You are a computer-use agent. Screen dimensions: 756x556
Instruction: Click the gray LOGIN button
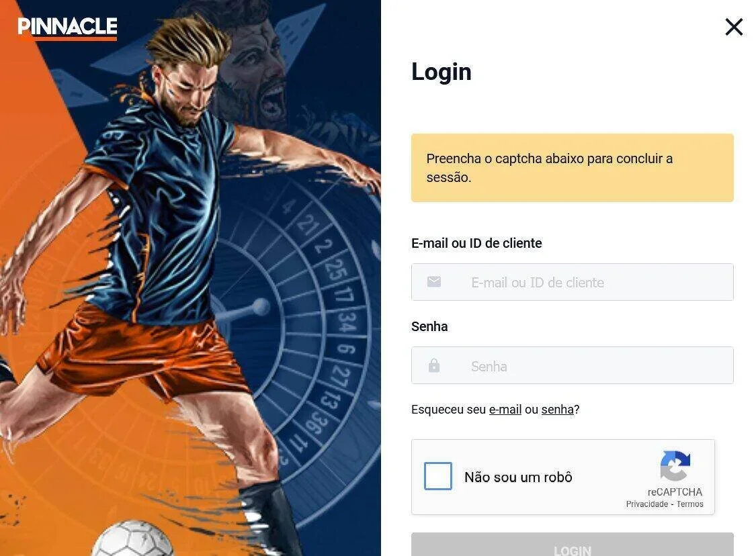pos(573,545)
